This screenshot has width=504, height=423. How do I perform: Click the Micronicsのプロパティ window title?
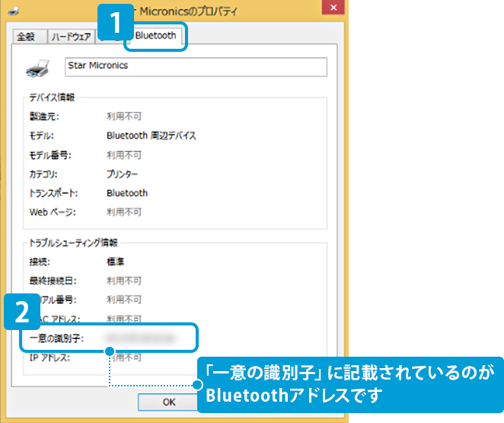188,11
